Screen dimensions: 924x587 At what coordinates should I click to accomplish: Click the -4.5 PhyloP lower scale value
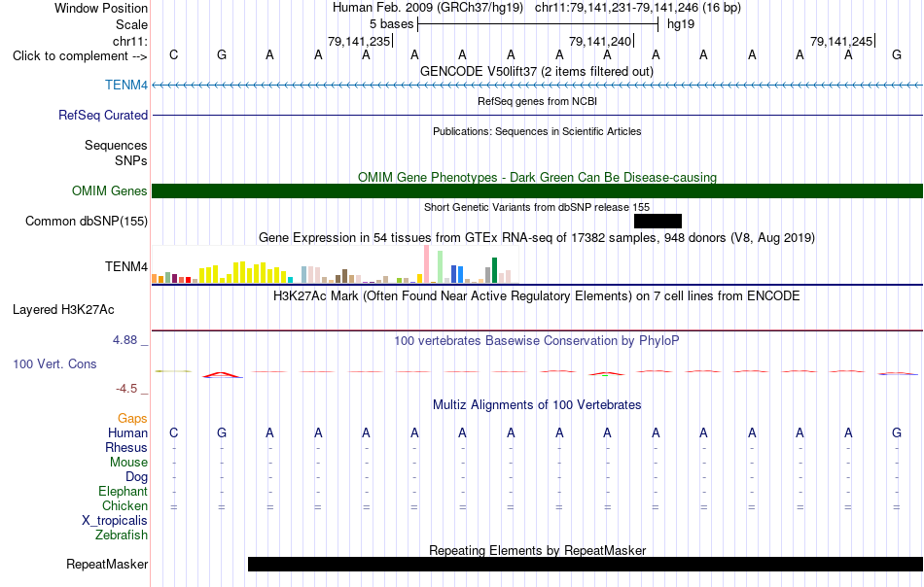point(126,389)
